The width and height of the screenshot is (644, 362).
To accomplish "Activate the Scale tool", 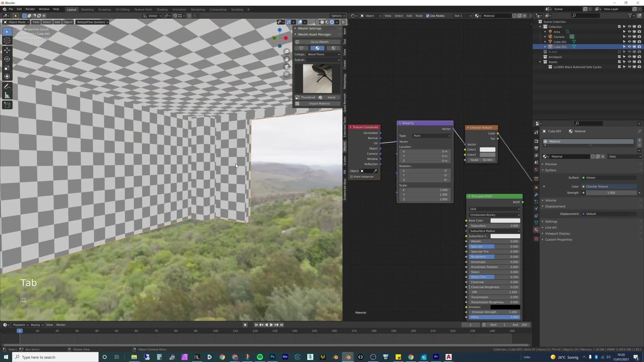I will click(7, 68).
